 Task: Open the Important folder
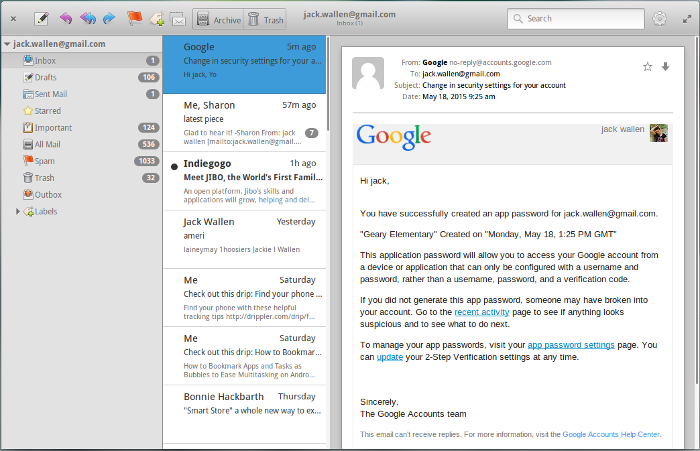pos(81,128)
